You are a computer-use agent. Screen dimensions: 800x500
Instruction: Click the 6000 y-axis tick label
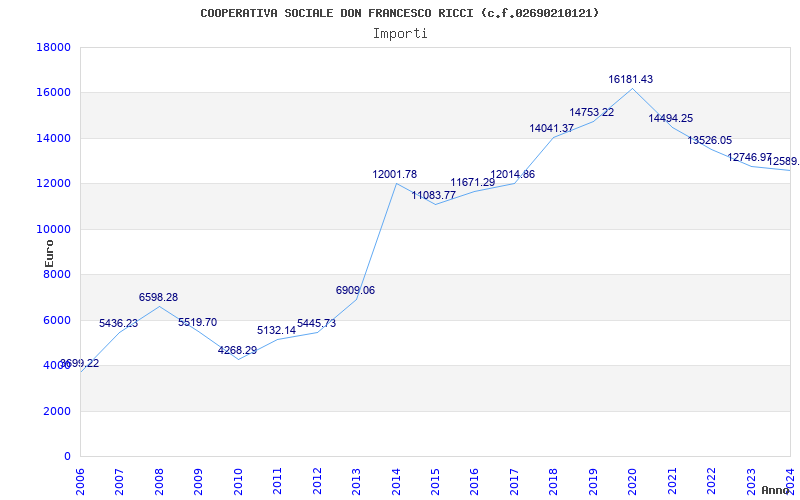(57, 320)
